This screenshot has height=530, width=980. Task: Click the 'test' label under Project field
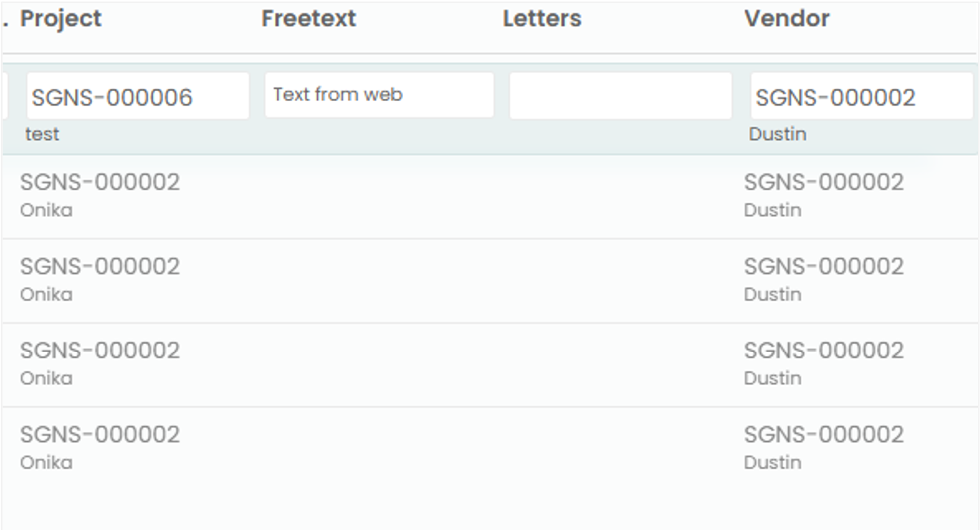[42, 134]
